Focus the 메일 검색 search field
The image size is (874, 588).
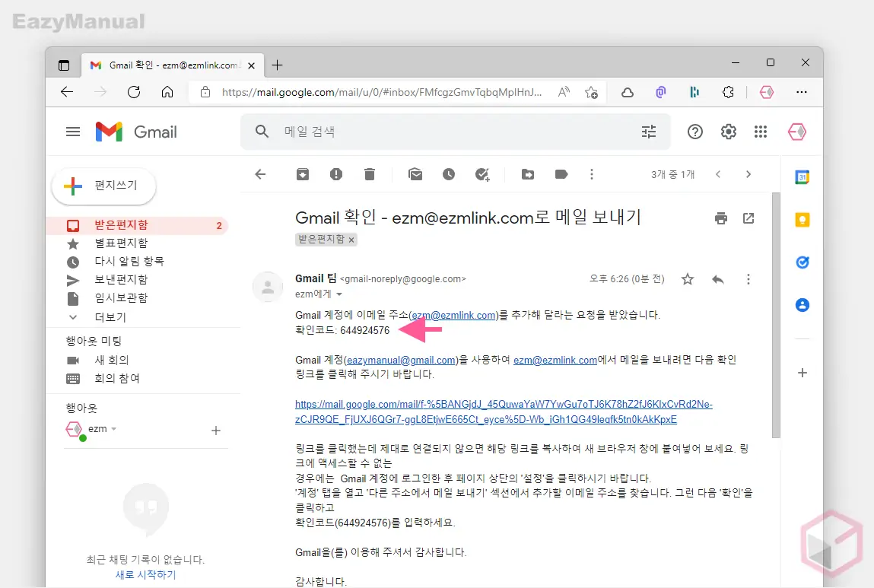(x=457, y=132)
